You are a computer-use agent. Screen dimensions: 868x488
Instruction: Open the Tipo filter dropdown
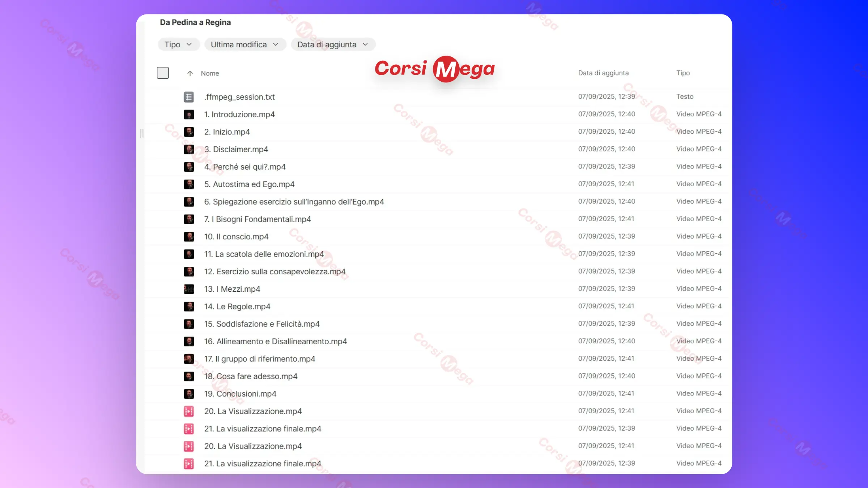tap(178, 44)
